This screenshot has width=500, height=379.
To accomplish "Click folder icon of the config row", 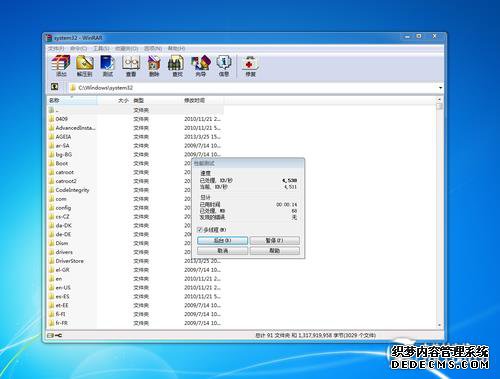I will 51,208.
